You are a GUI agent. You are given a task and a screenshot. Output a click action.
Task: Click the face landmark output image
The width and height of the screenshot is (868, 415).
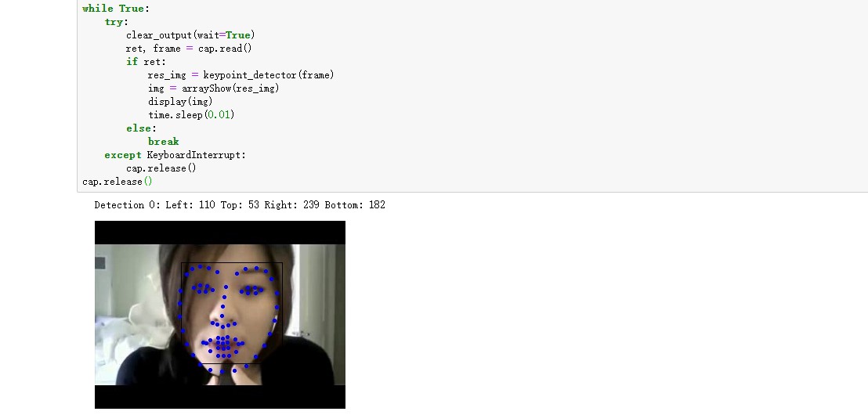tap(220, 314)
